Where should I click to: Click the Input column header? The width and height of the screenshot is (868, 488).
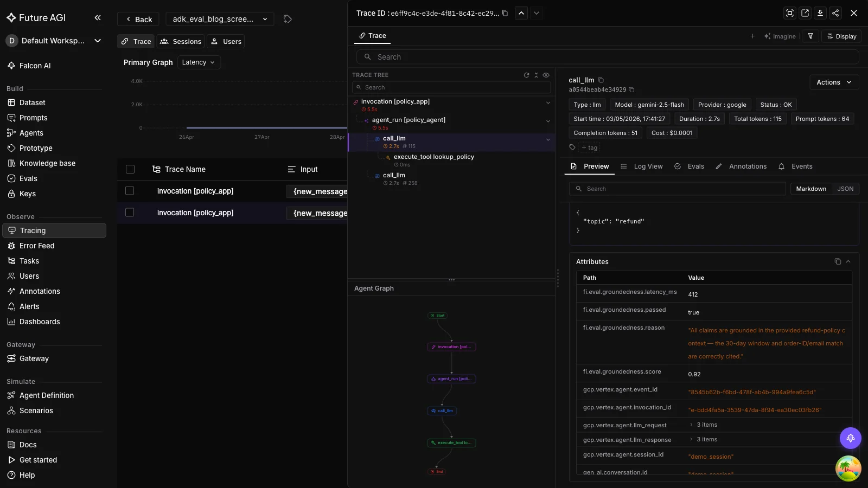pyautogui.click(x=303, y=169)
